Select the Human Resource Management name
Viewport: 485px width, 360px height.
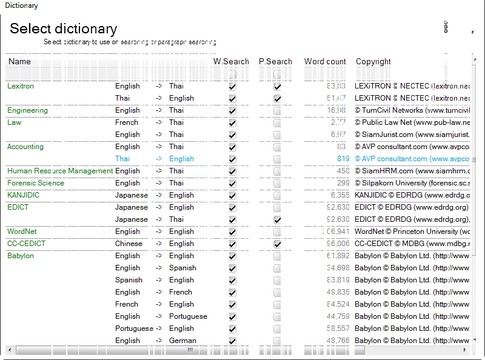click(x=60, y=171)
